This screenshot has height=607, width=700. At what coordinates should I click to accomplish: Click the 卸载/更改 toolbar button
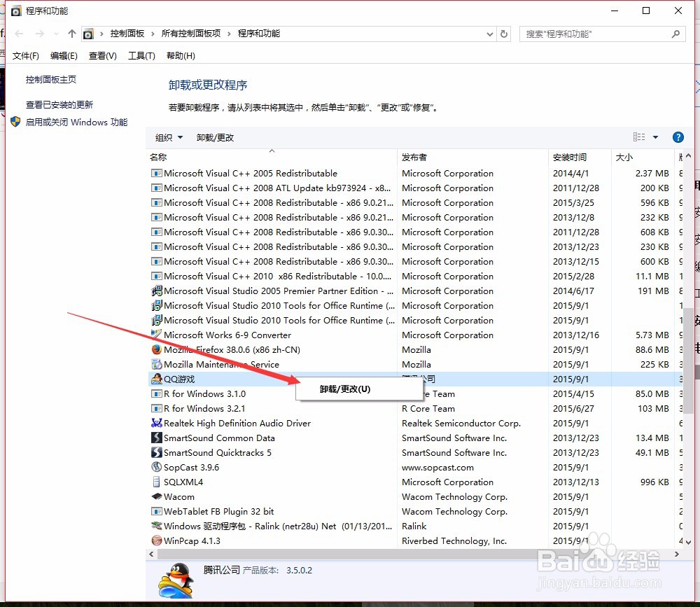pos(215,137)
